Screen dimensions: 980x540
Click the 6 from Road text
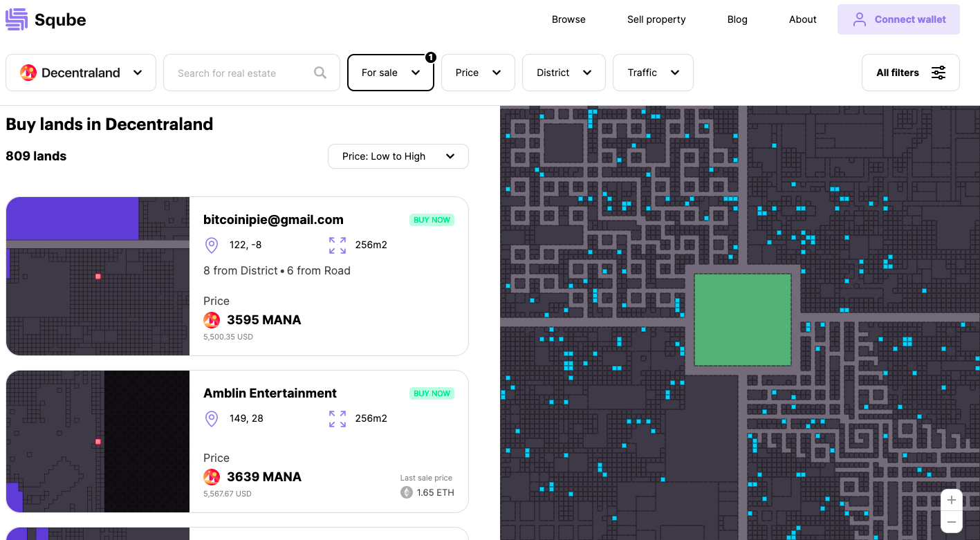click(x=319, y=270)
